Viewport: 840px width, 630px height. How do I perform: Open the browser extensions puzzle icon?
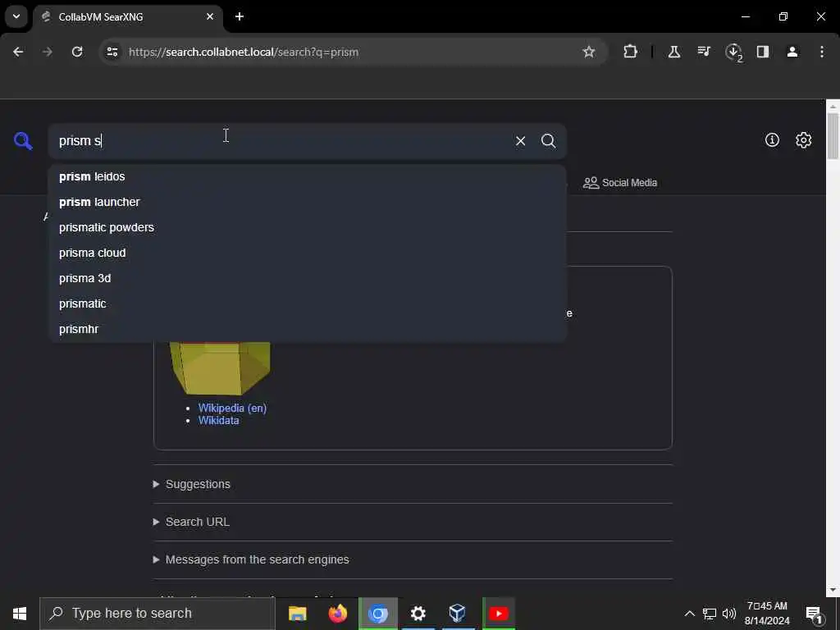tap(631, 52)
